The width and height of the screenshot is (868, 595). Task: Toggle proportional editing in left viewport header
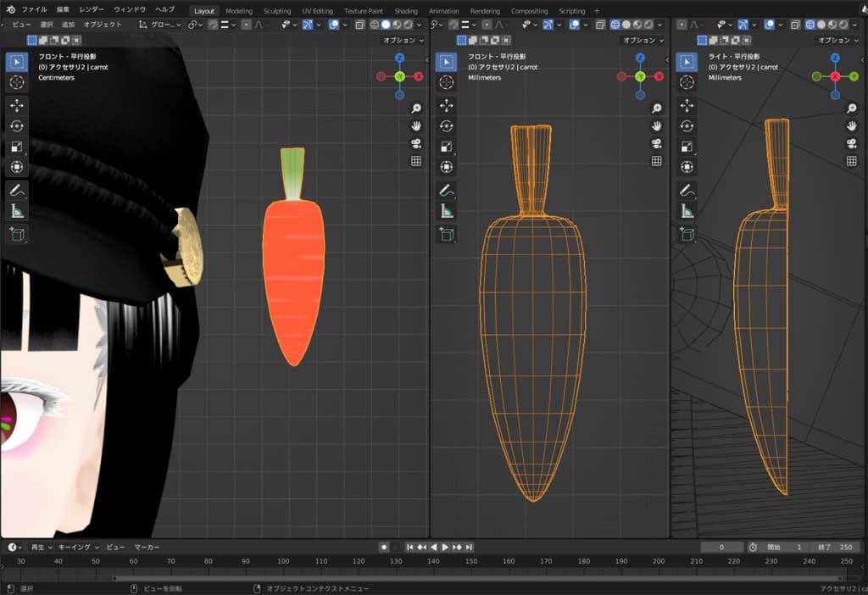246,25
